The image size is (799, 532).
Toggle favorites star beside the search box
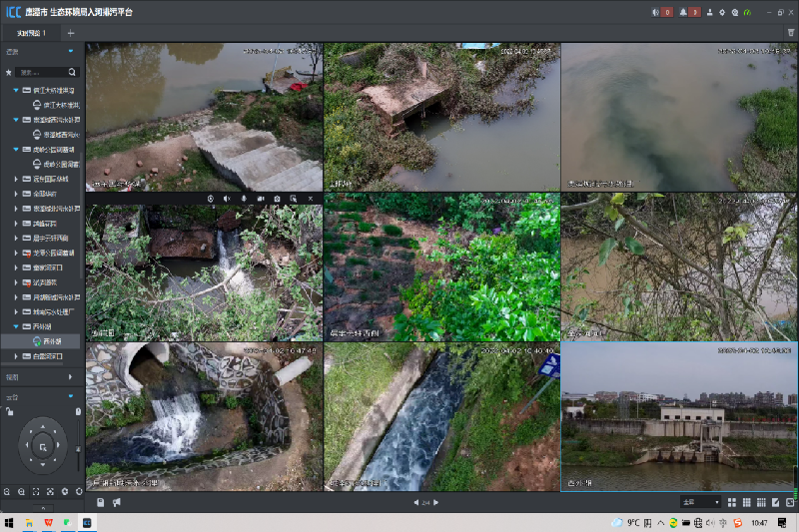(x=9, y=73)
